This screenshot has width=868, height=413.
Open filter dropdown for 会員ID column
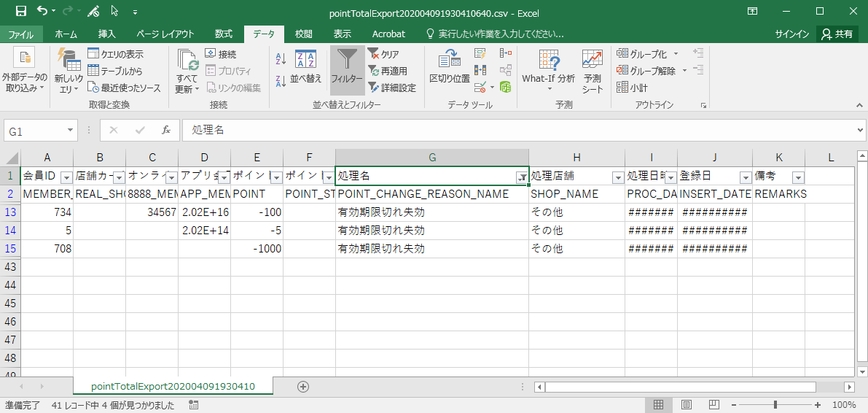tap(66, 177)
